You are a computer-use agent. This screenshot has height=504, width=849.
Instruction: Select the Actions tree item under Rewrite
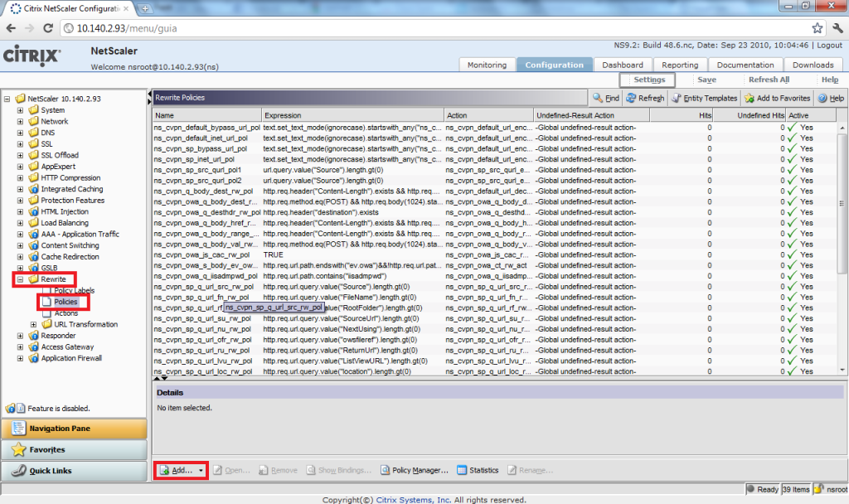point(66,313)
